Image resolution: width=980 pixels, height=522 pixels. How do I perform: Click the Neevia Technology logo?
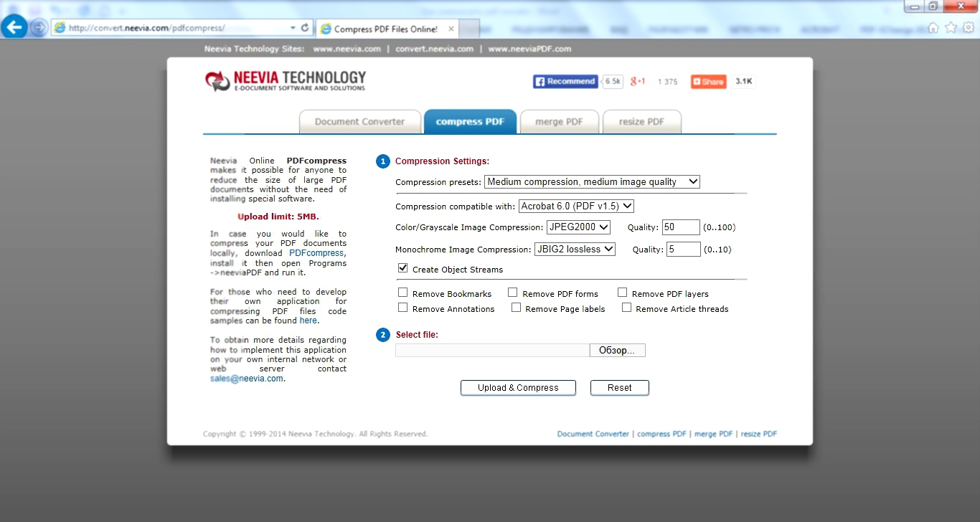(285, 81)
